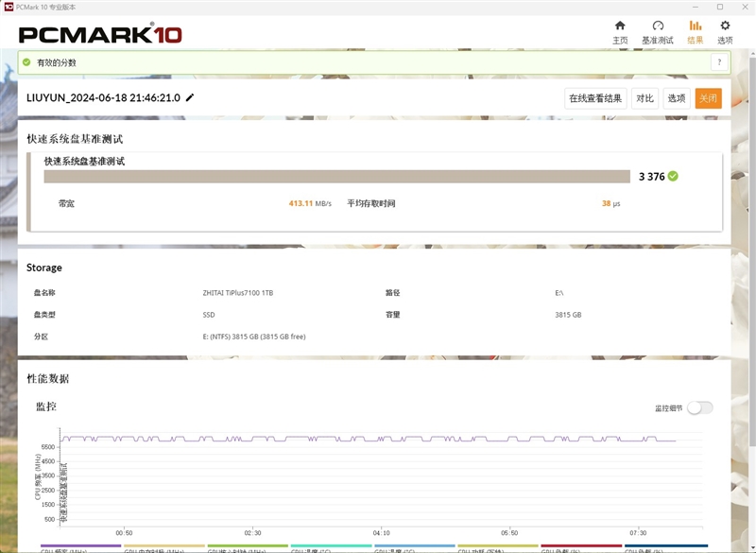Click the question mark help icon

(719, 62)
